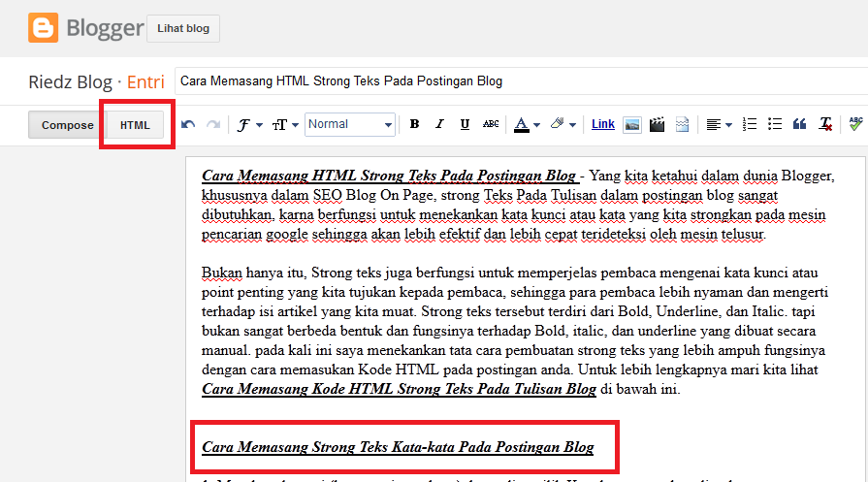
Task: Expand the highlight color dropdown arrow
Action: point(573,126)
